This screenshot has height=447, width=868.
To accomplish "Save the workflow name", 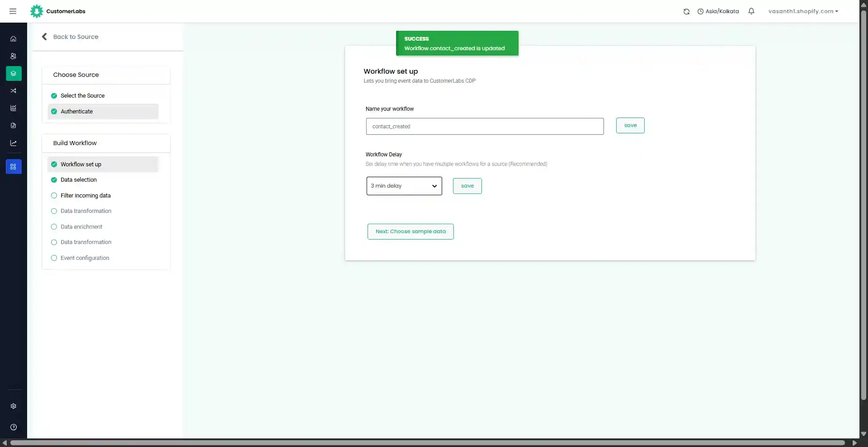I will coord(630,126).
